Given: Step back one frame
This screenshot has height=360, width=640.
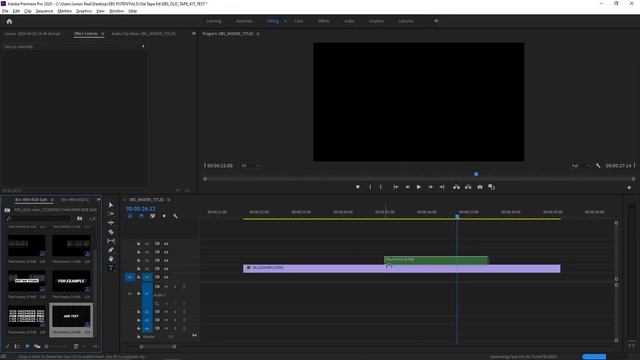Looking at the screenshot, I should [407, 187].
